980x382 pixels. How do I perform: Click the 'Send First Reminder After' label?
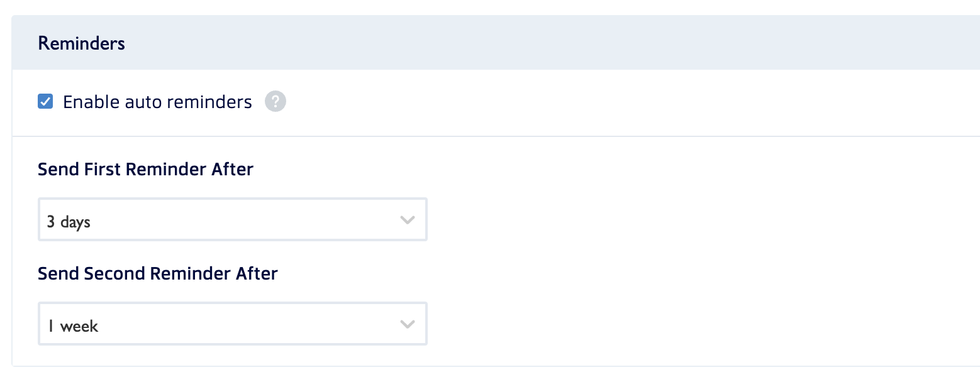pos(145,170)
